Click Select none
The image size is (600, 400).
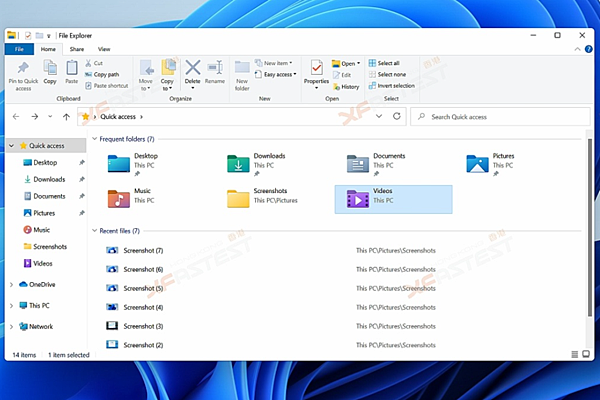[x=387, y=74]
